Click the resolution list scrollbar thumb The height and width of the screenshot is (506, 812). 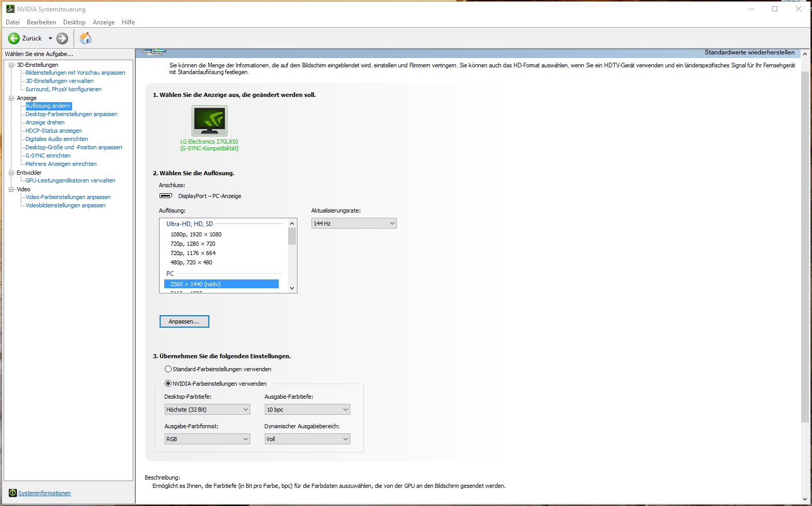point(292,236)
